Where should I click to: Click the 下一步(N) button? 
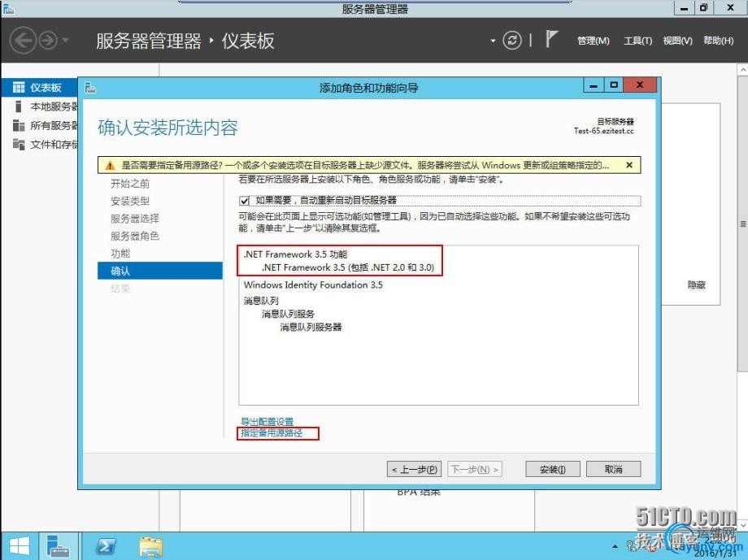pyautogui.click(x=475, y=469)
